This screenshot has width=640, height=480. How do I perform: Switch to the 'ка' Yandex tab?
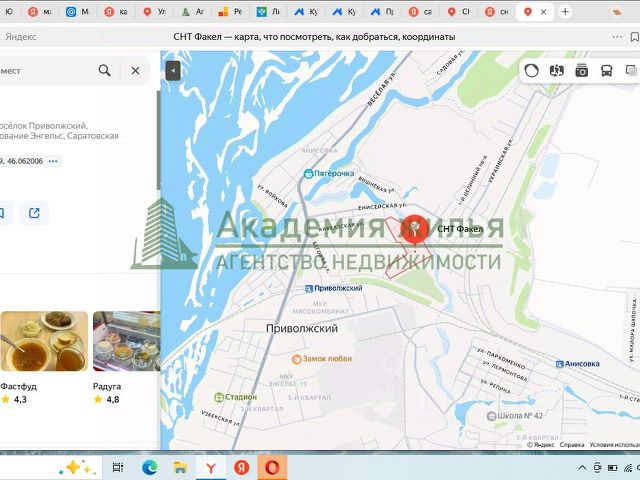point(116,12)
